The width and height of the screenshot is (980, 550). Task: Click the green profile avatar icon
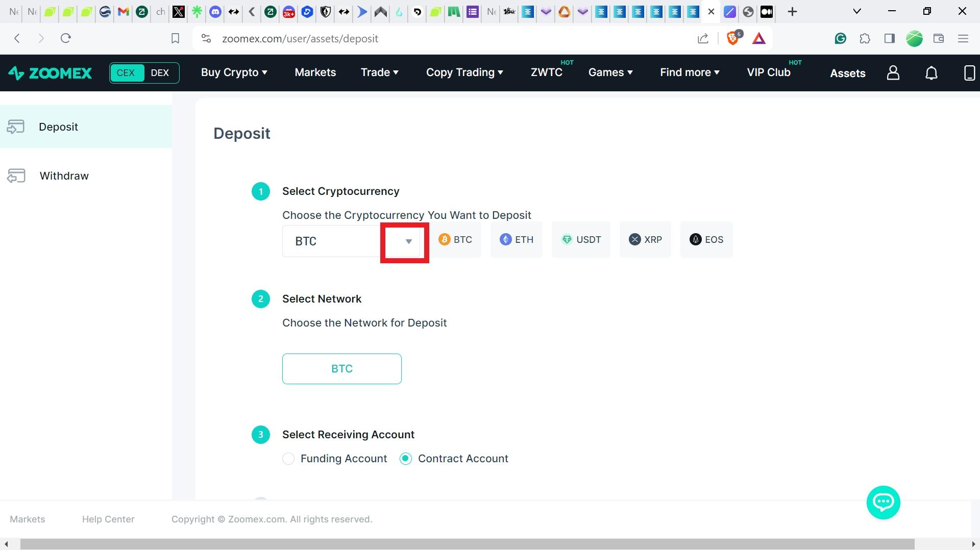pos(914,38)
